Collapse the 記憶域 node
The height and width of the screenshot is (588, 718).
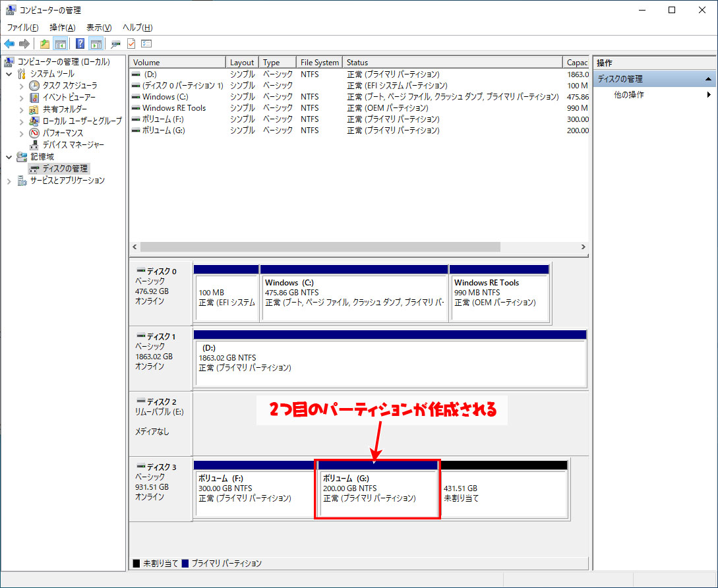(x=9, y=157)
